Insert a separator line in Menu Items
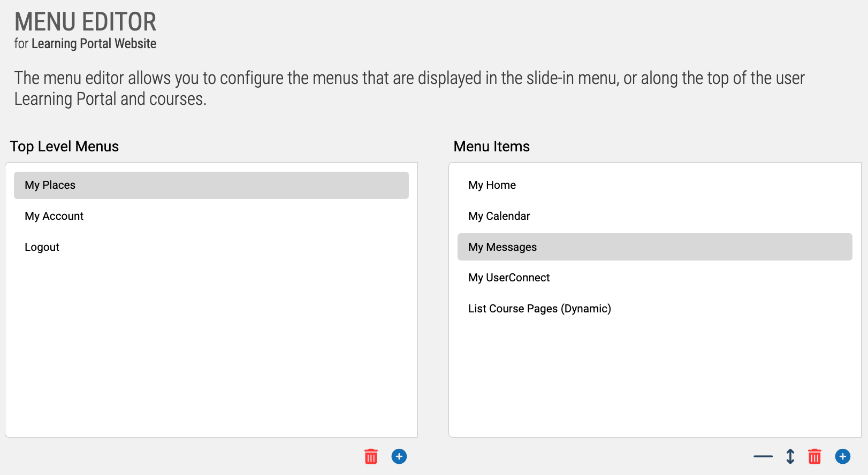 [x=763, y=456]
